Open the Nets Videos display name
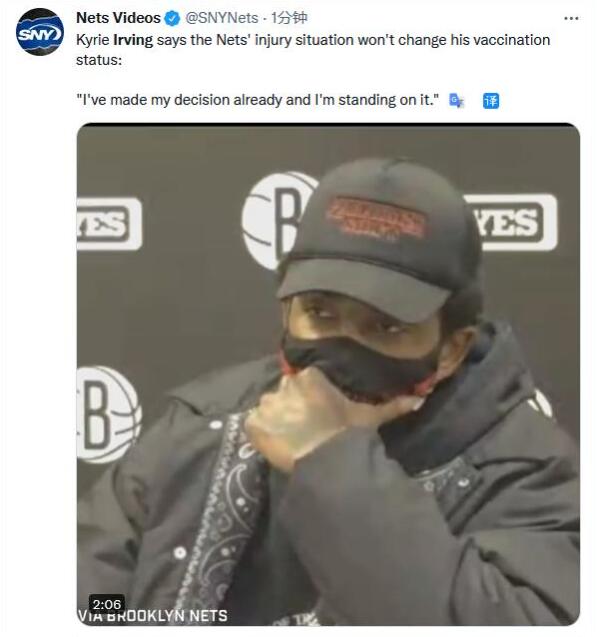 118,18
